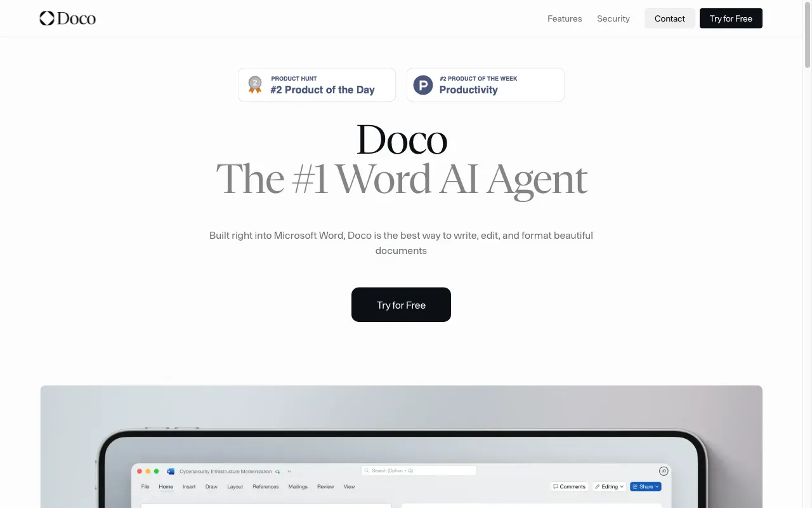Viewport: 812px width, 508px height.
Task: Select the Review ribbon tab
Action: tap(325, 486)
